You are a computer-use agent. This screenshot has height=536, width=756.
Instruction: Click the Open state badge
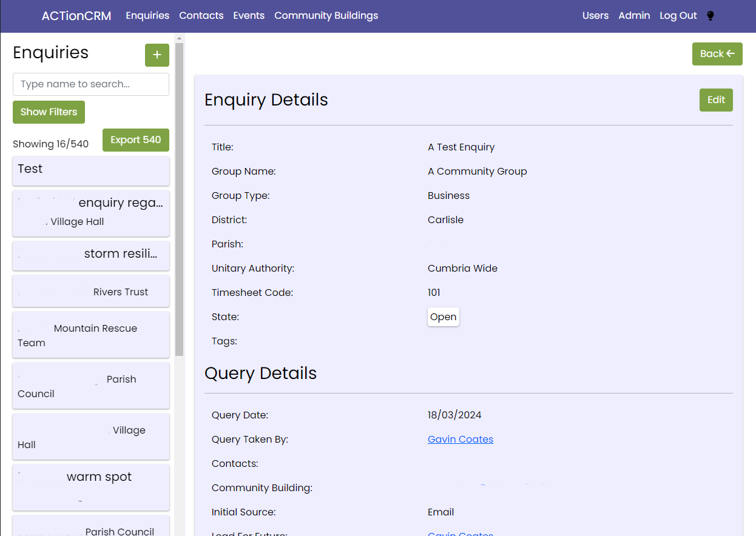pyautogui.click(x=443, y=317)
